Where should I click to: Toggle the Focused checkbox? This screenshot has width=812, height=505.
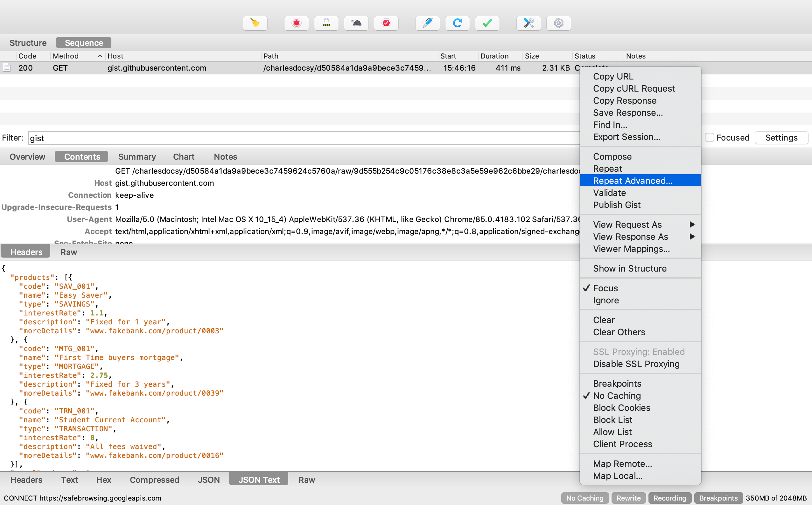click(x=709, y=138)
